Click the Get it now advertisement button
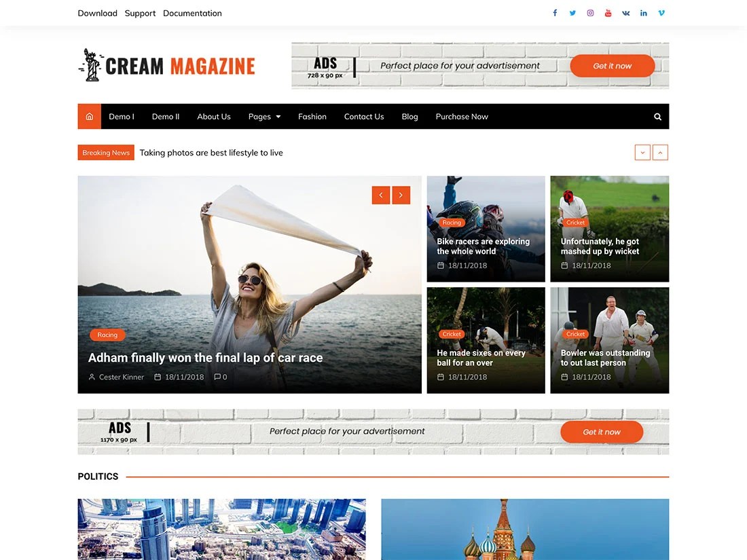The image size is (747, 560). point(612,66)
